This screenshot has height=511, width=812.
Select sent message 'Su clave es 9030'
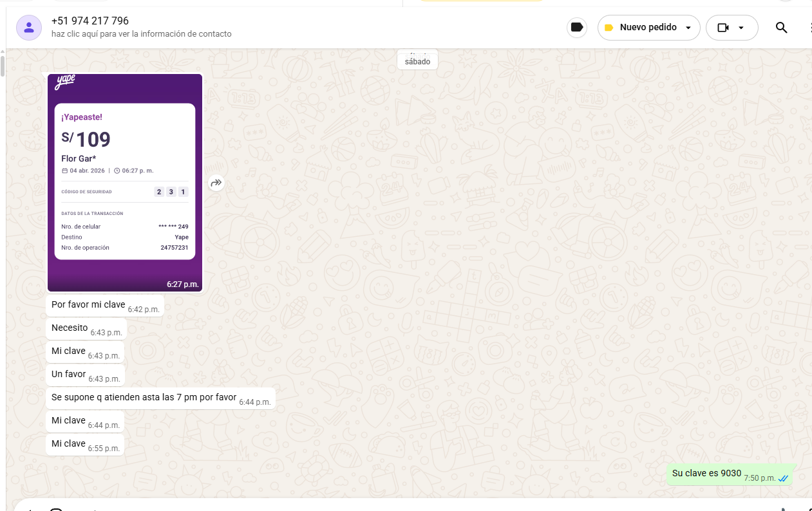click(706, 473)
